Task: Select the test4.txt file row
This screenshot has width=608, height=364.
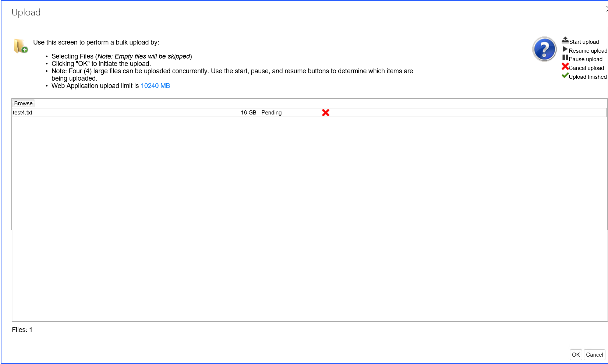Action: pyautogui.click(x=22, y=113)
